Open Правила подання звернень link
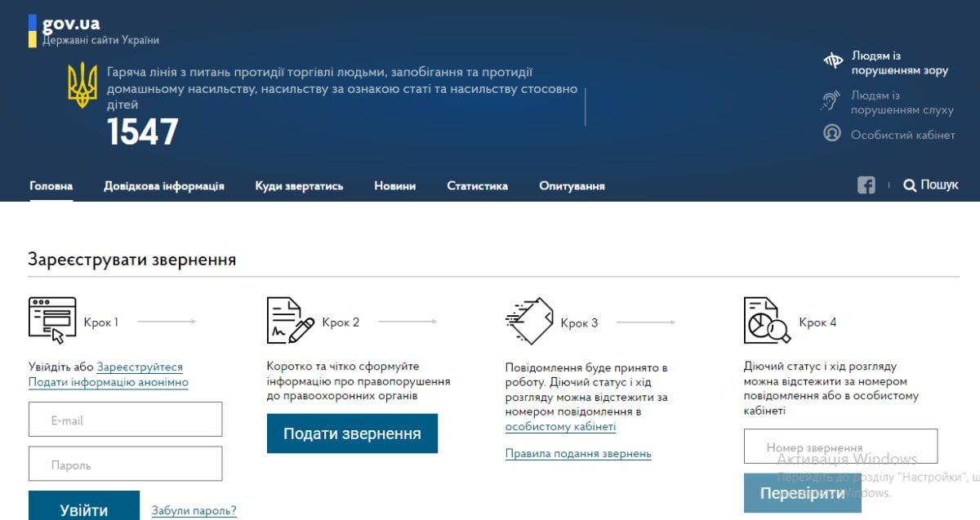 pos(578,454)
